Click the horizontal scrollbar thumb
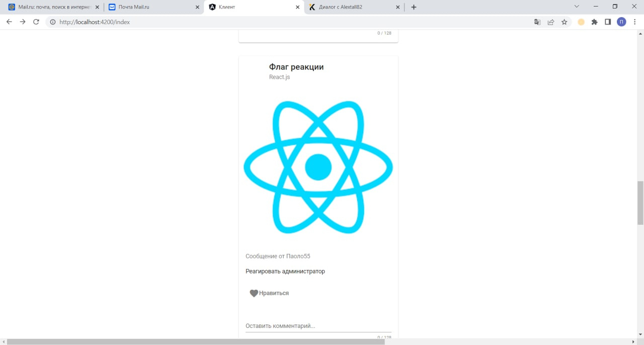This screenshot has width=644, height=345. point(196,341)
